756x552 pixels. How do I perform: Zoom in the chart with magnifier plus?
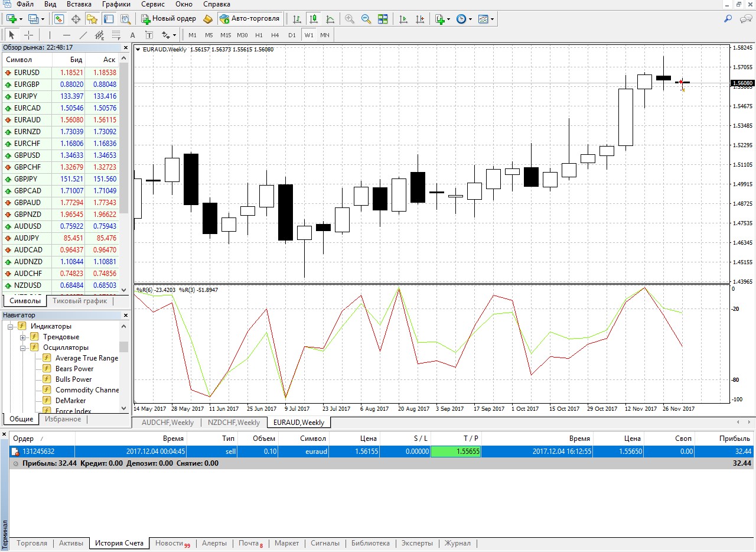350,19
